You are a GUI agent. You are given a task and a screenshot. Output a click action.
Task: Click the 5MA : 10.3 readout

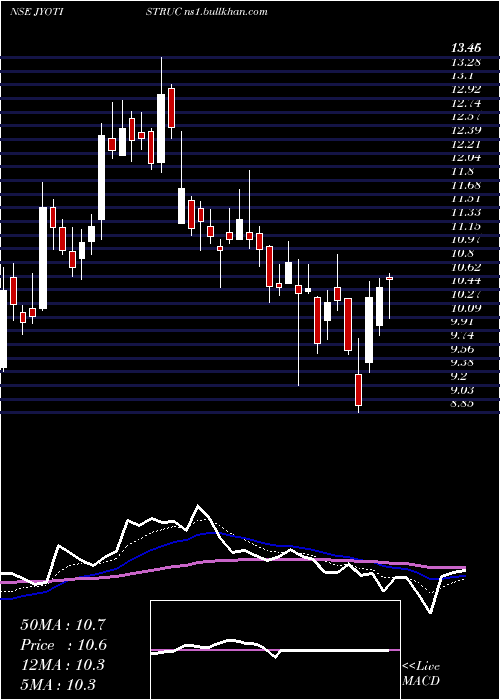(x=58, y=685)
